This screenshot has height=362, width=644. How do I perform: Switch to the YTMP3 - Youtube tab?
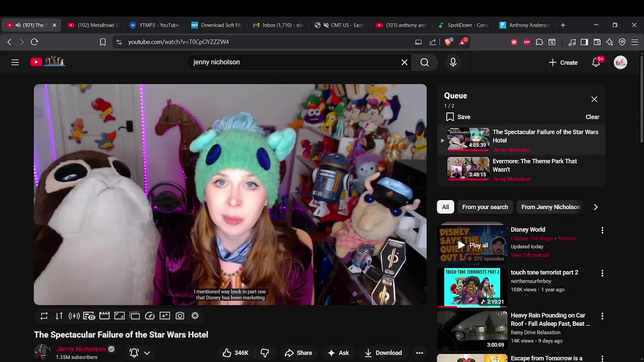155,25
